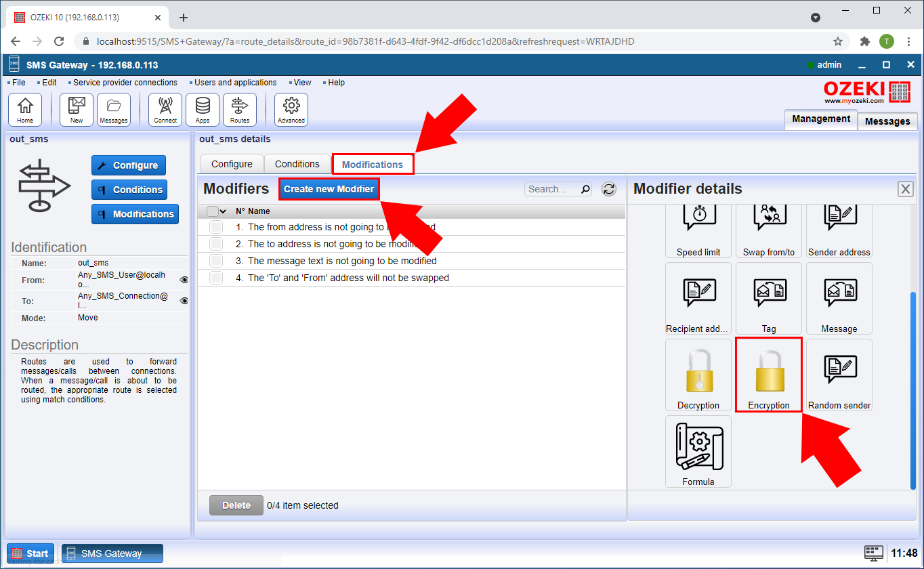Viewport: 924px width, 569px height.
Task: Open the Home toolbar icon
Action: coord(25,110)
